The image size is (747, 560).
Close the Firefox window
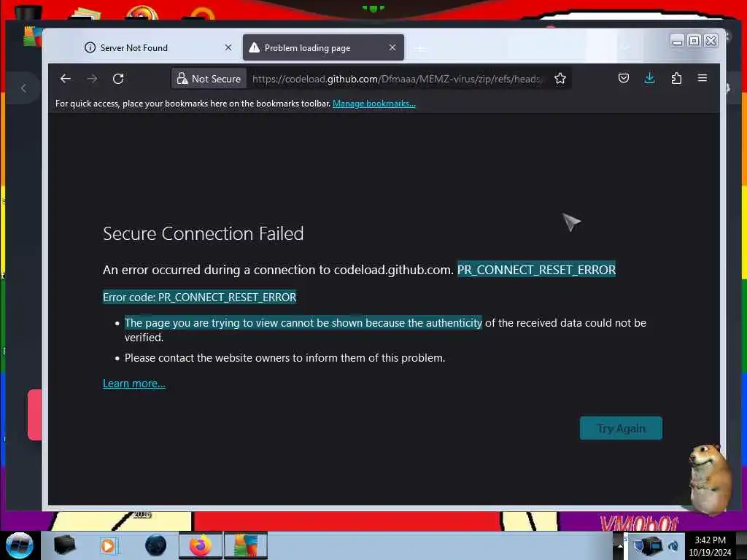click(x=711, y=42)
